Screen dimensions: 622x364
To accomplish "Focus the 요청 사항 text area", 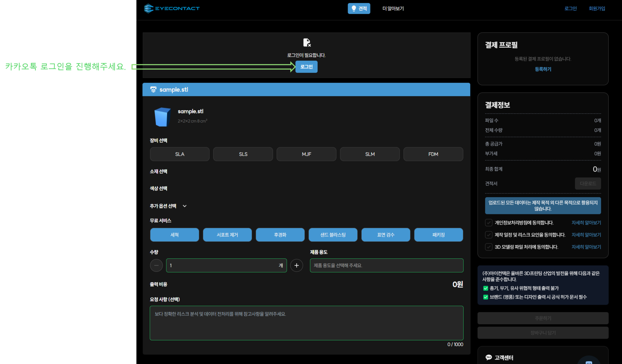I will click(x=306, y=323).
